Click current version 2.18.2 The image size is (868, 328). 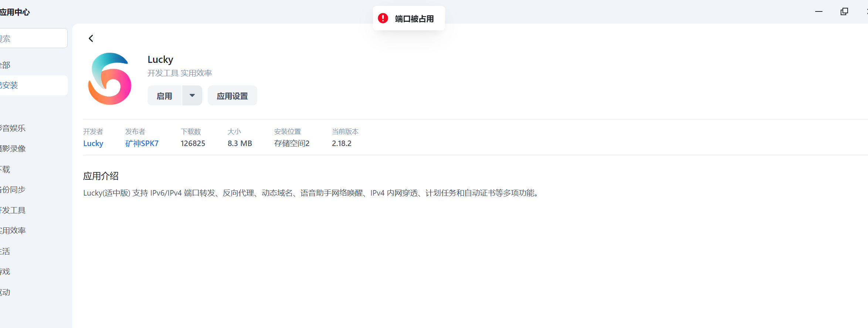pos(342,143)
